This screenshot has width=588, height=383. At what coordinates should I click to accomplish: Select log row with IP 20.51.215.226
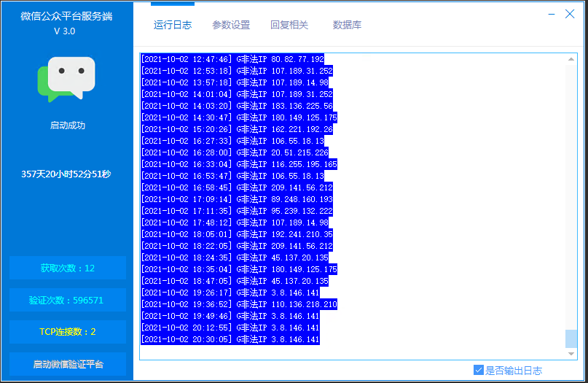[235, 152]
